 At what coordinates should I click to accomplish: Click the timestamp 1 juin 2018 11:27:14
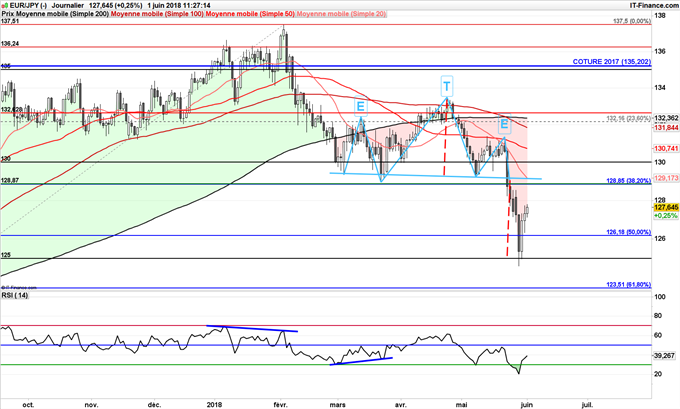[x=179, y=6]
